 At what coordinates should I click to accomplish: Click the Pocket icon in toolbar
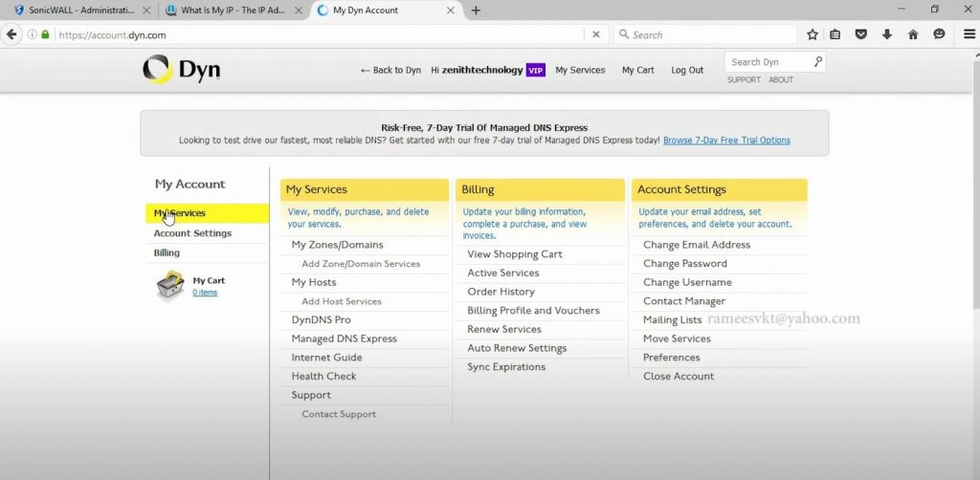861,35
